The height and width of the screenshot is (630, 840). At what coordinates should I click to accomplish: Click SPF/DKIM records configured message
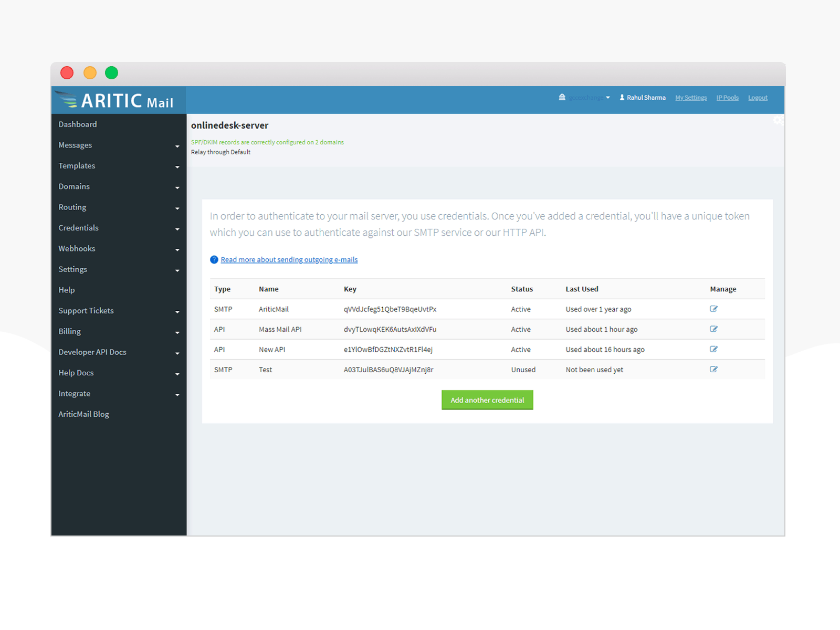pos(267,142)
